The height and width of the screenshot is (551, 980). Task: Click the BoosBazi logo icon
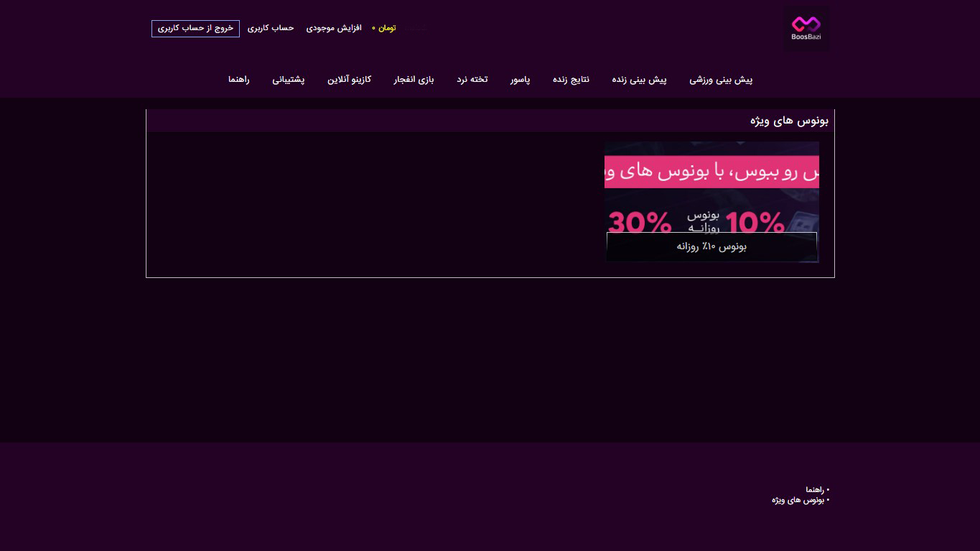(806, 29)
